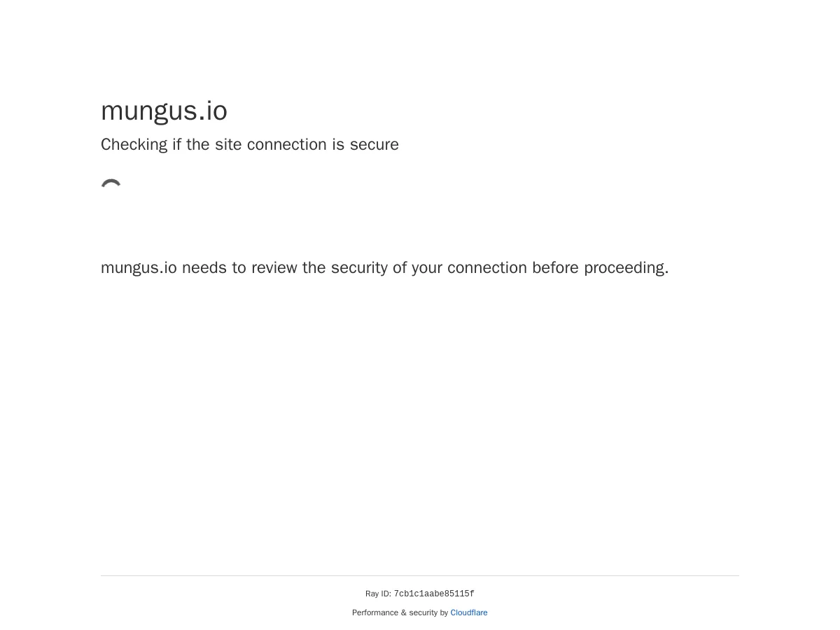Click below the security check spinner
The height and width of the screenshot is (630, 840).
(x=112, y=224)
